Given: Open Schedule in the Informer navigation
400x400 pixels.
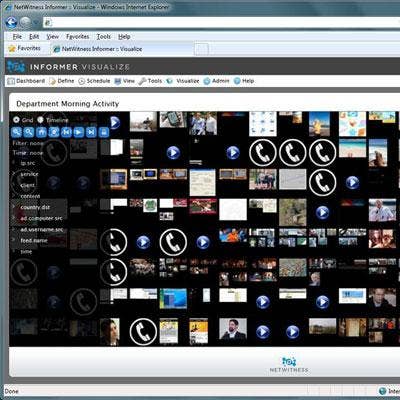Looking at the screenshot, I should coord(94,81).
